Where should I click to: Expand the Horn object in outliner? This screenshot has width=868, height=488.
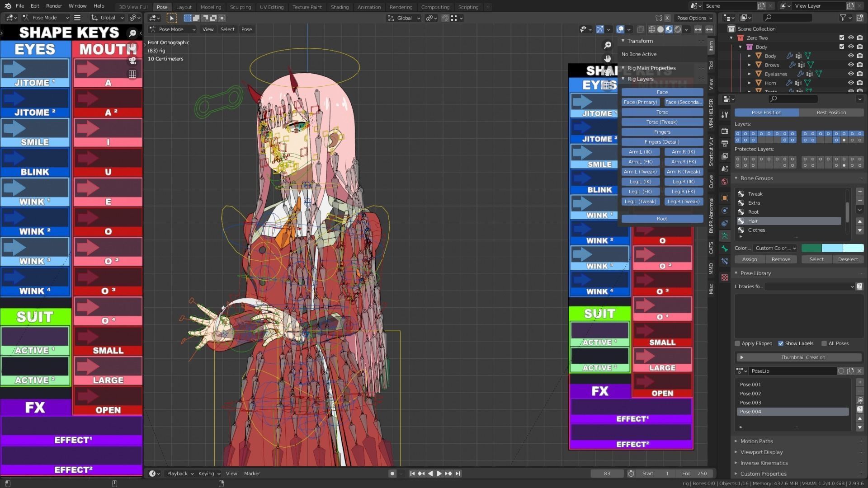point(750,83)
